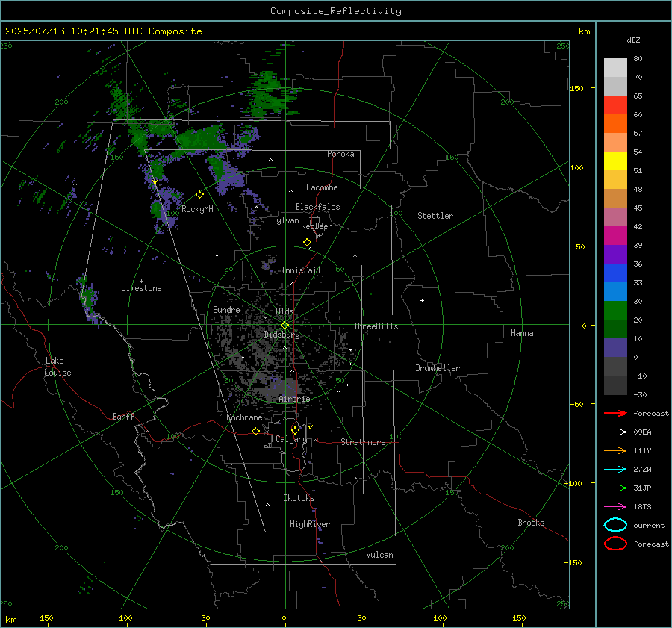Click the HighRiver town label
Image resolution: width=672 pixels, height=628 pixels.
click(x=310, y=524)
